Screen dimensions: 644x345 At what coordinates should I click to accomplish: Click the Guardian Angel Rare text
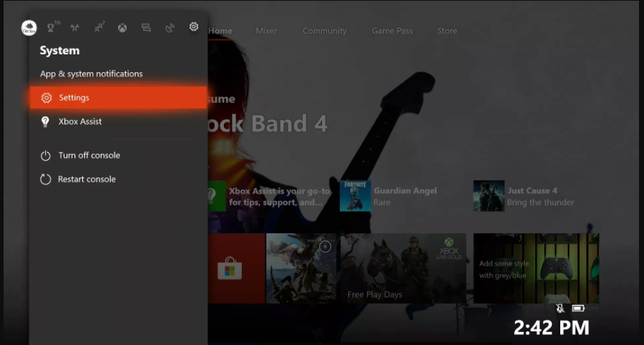(405, 196)
